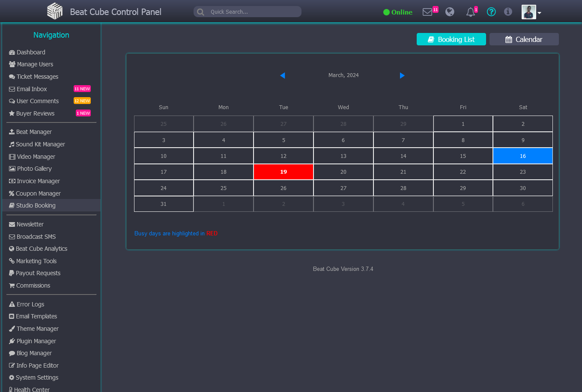Select greyed day 25 of February
This screenshot has height=392, width=582.
pos(164,124)
